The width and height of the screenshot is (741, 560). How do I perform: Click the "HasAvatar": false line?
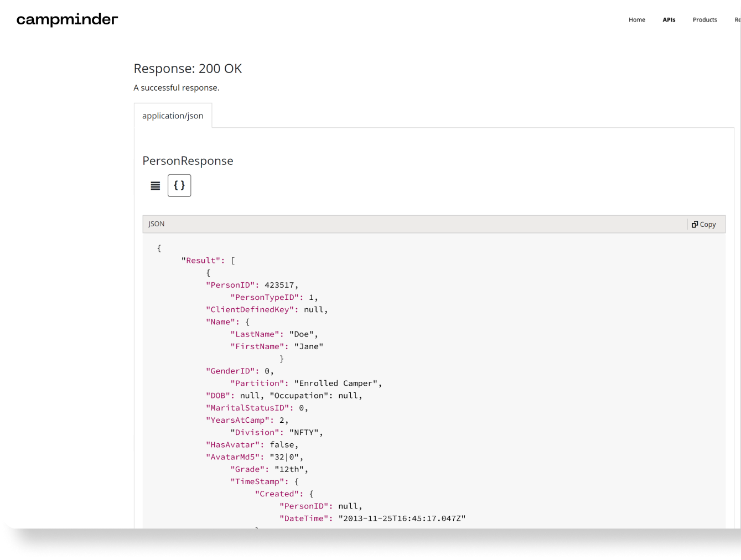coord(252,445)
